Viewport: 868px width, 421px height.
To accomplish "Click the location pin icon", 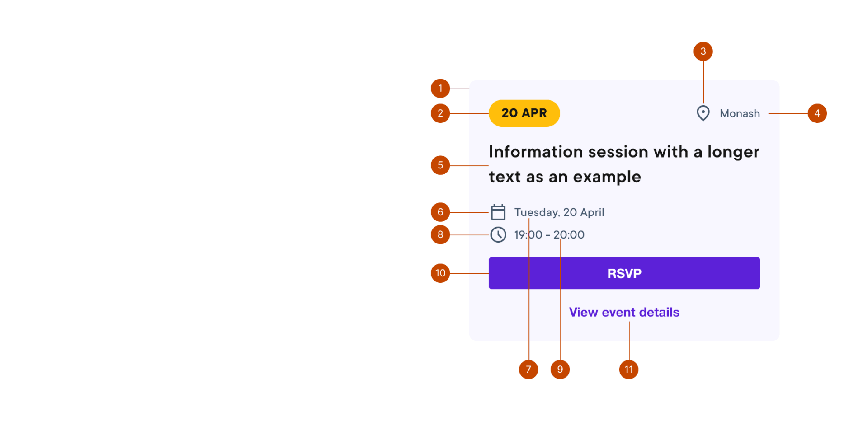I will pyautogui.click(x=703, y=113).
